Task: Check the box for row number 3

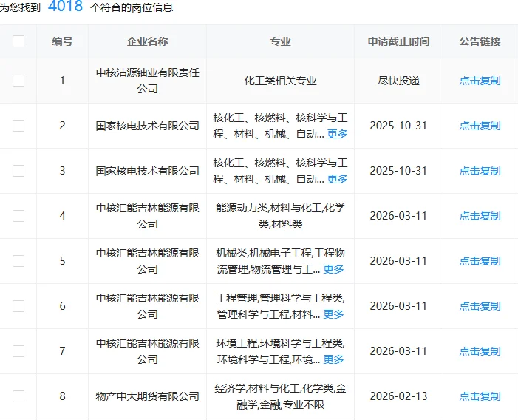Action: [x=18, y=171]
